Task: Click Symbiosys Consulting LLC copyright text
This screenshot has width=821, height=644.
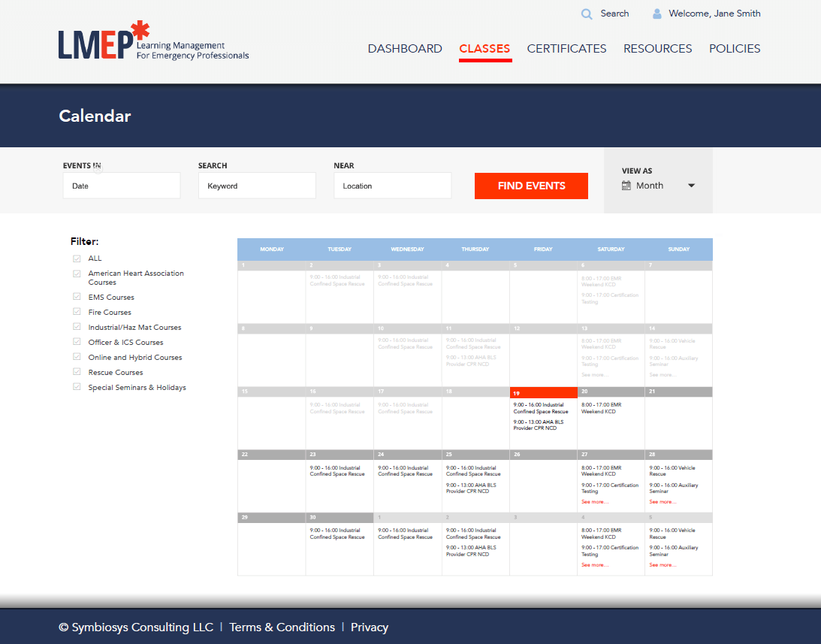Action: pos(136,627)
